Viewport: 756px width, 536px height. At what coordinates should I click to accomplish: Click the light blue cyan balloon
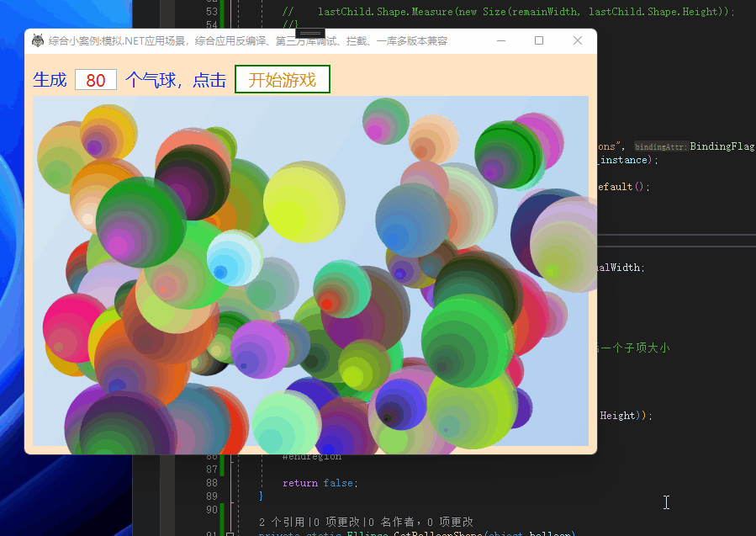pyautogui.click(x=235, y=258)
